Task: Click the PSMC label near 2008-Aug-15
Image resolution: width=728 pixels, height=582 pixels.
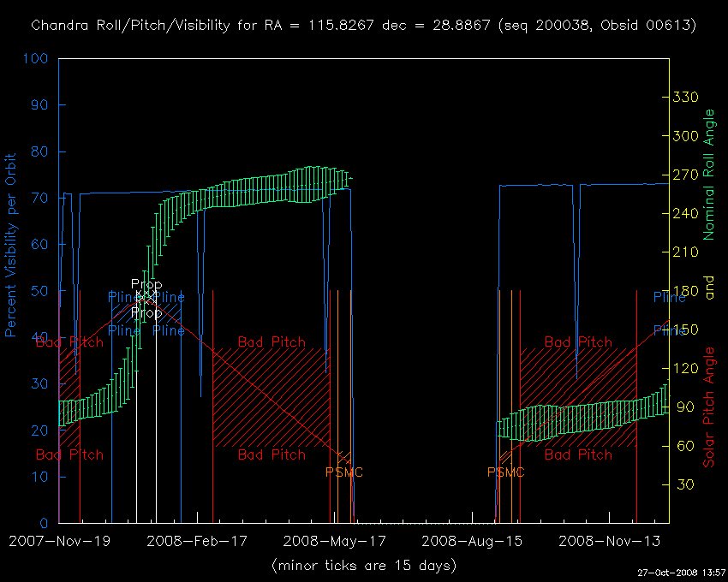Action: [506, 472]
